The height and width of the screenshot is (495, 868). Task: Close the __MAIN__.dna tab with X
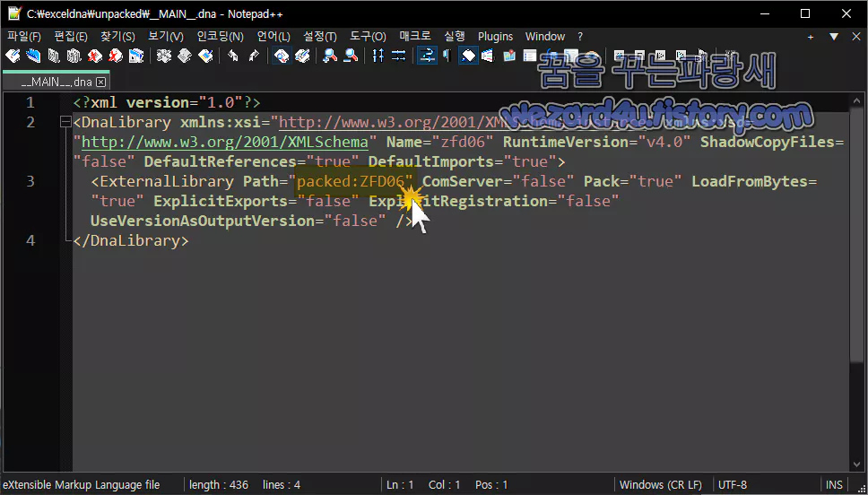(x=100, y=82)
